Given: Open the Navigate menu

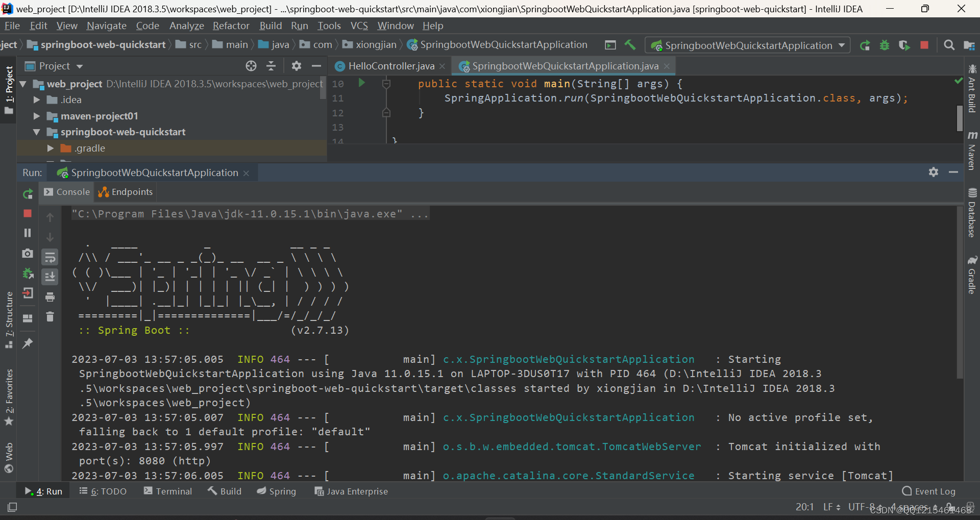Looking at the screenshot, I should pos(106,26).
